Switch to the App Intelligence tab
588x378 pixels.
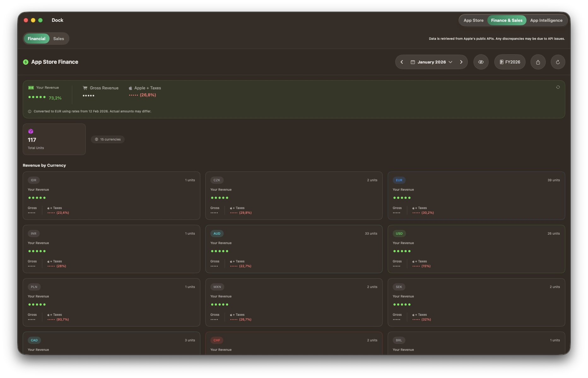[x=546, y=20]
